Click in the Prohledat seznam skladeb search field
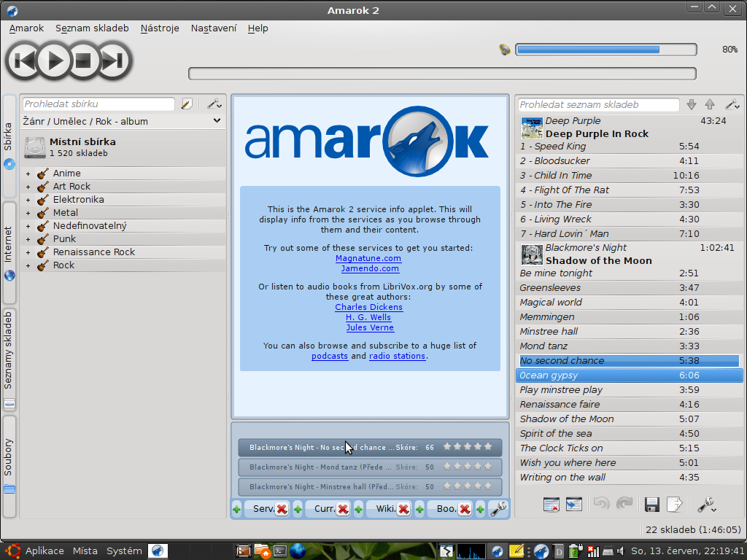The height and width of the screenshot is (560, 747). coord(598,105)
